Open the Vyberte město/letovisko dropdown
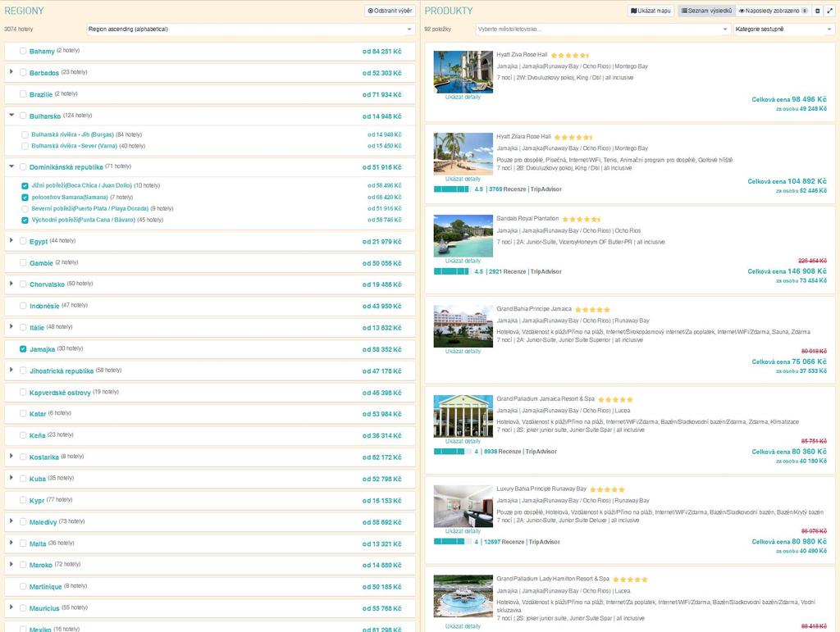This screenshot has width=840, height=632. pos(603,30)
